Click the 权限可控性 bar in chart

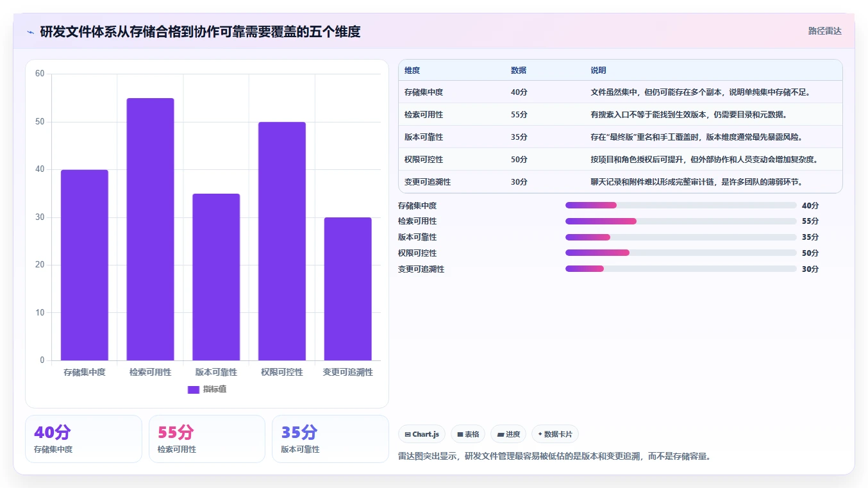282,241
